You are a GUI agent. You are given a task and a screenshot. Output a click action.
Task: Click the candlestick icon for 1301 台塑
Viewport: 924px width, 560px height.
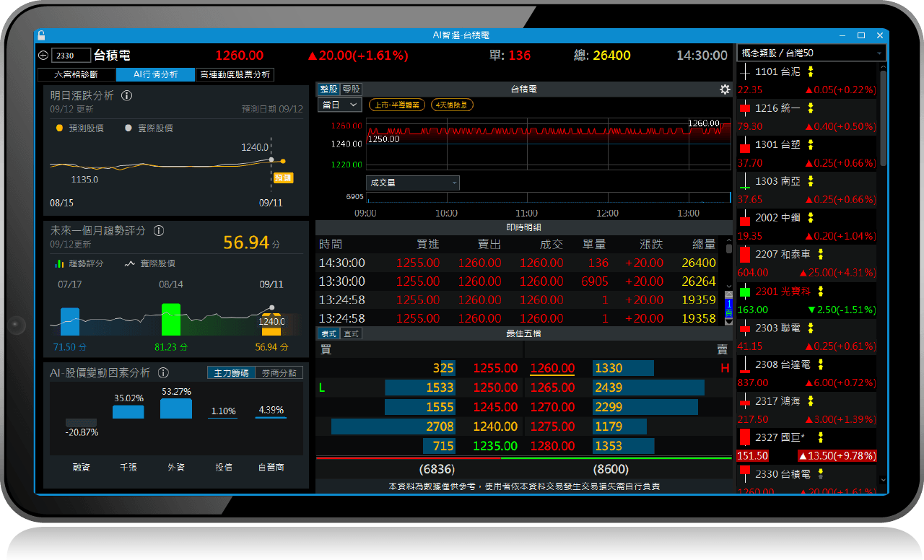745,144
